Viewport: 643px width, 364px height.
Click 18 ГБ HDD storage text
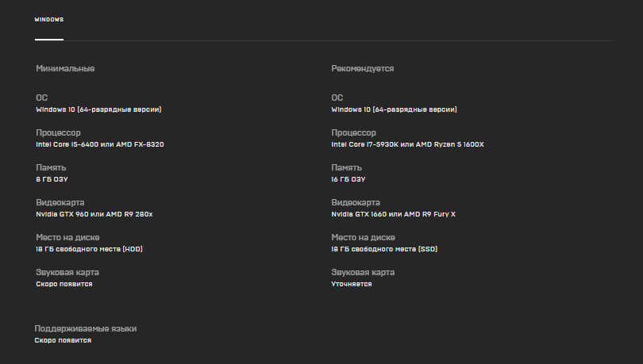(x=89, y=249)
